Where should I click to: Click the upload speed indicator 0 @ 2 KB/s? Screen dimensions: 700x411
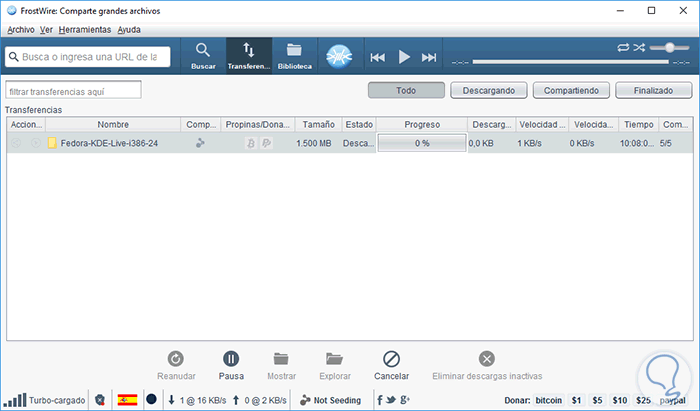click(x=260, y=400)
